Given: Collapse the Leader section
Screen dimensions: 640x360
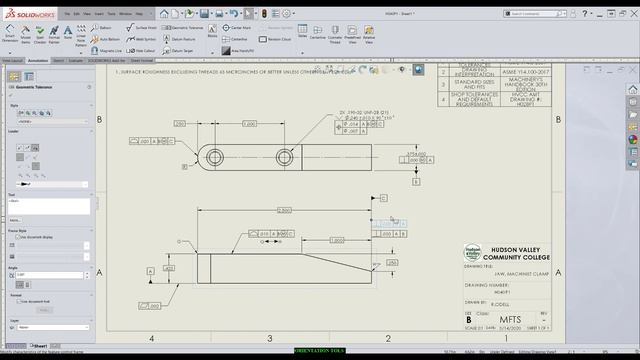Looking at the screenshot, I should tap(91, 131).
